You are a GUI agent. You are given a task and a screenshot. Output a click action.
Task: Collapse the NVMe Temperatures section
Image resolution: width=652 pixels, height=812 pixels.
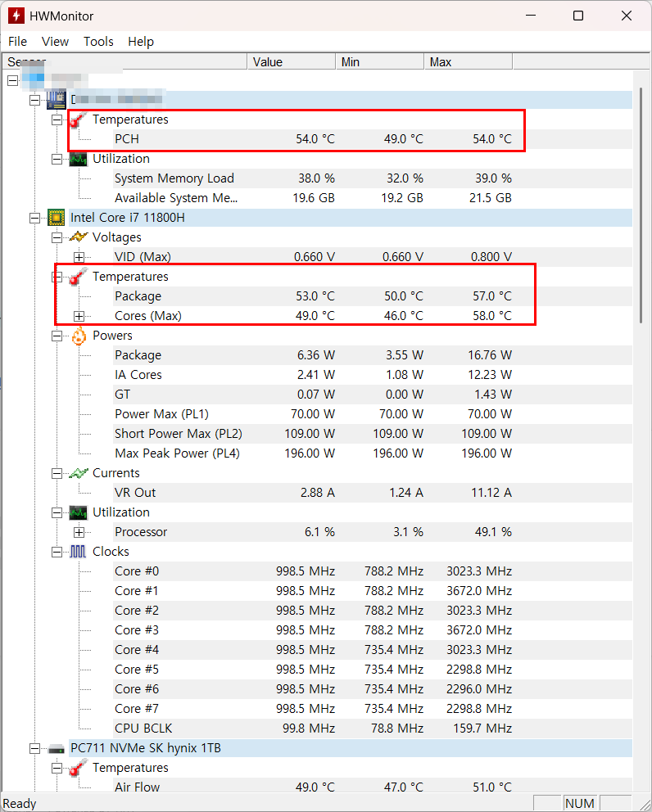pos(57,768)
